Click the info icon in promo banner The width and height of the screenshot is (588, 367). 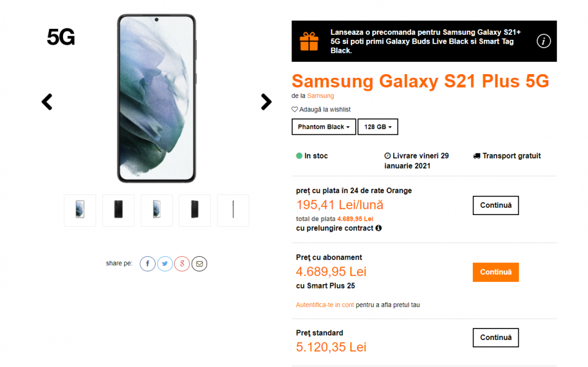click(x=543, y=41)
